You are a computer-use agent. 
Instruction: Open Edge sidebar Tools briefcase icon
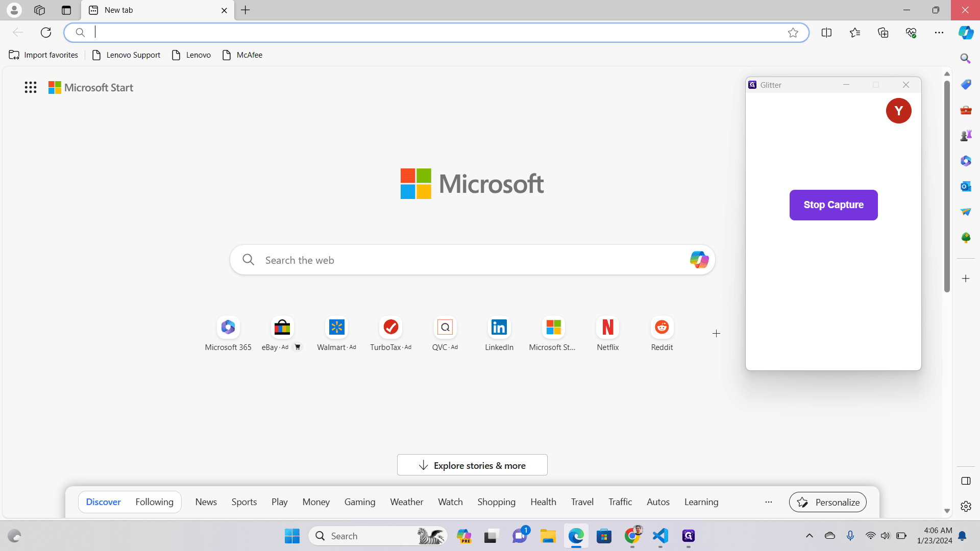(966, 110)
